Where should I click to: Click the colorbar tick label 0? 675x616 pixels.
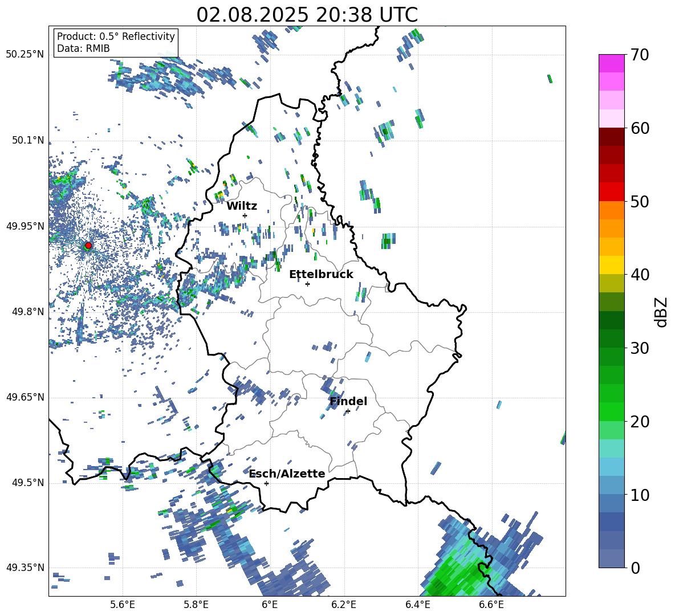click(x=635, y=568)
